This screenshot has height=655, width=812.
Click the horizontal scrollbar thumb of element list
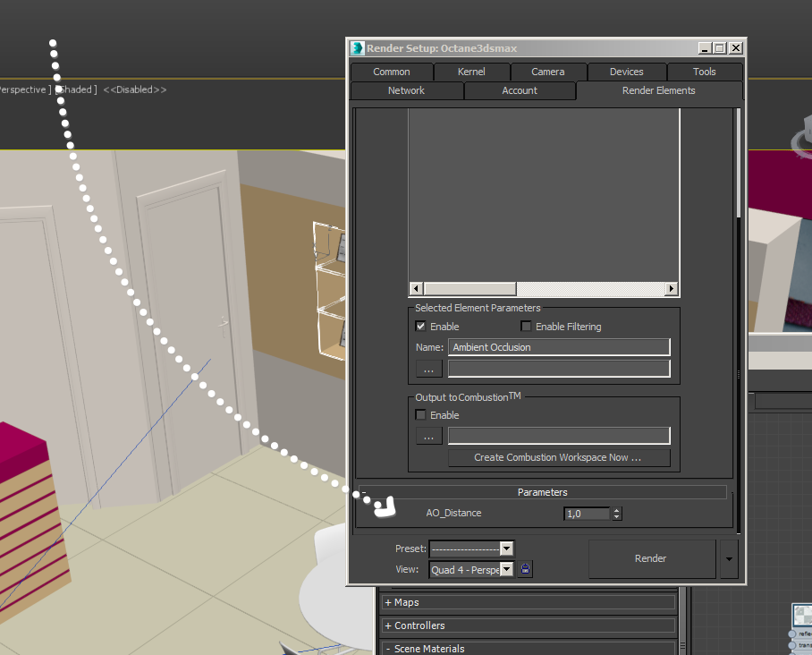point(469,288)
